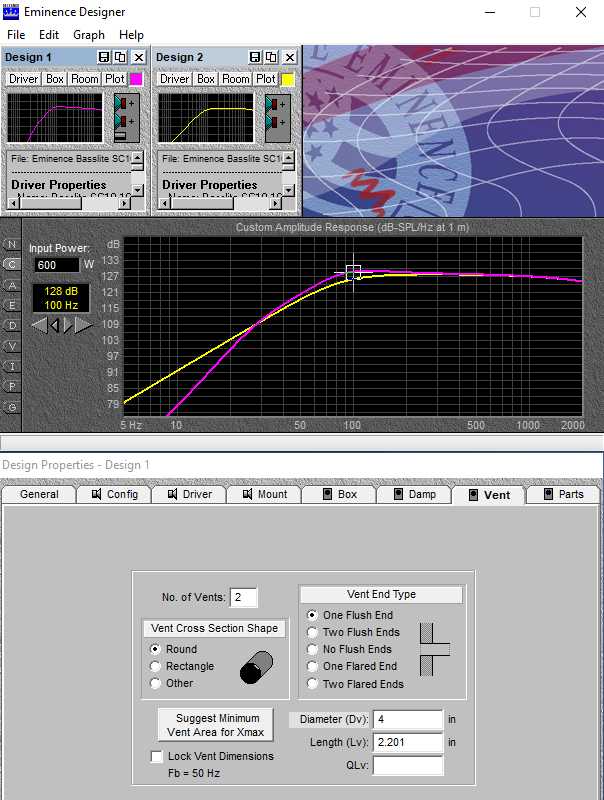The height and width of the screenshot is (800, 604).
Task: Click the Plot button in Design 2
Action: [x=266, y=79]
